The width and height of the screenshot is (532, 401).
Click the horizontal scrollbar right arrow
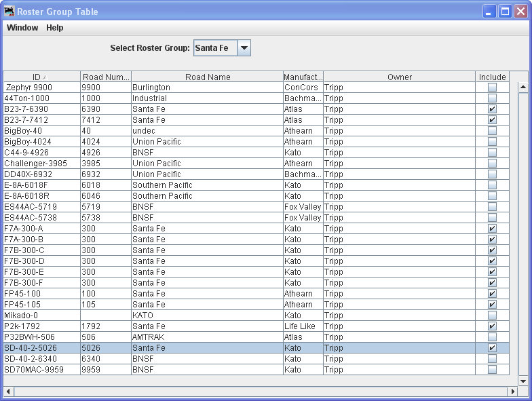click(x=513, y=392)
